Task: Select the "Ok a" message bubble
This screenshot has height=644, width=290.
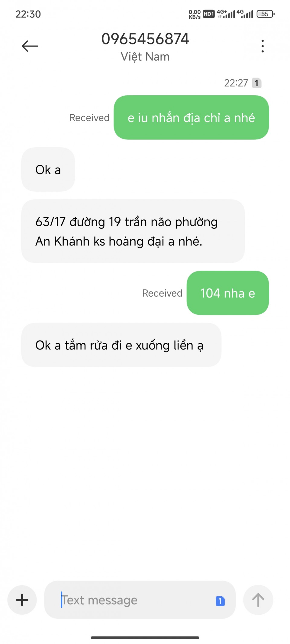Action: (48, 170)
